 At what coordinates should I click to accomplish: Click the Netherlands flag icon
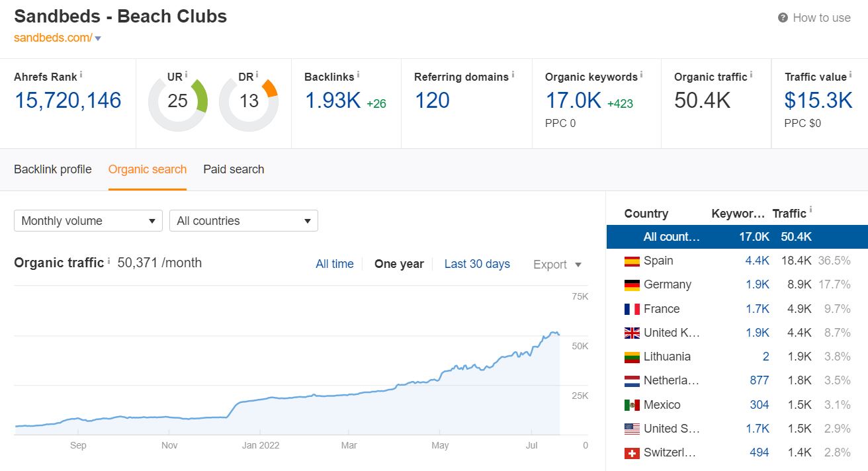[x=632, y=381]
